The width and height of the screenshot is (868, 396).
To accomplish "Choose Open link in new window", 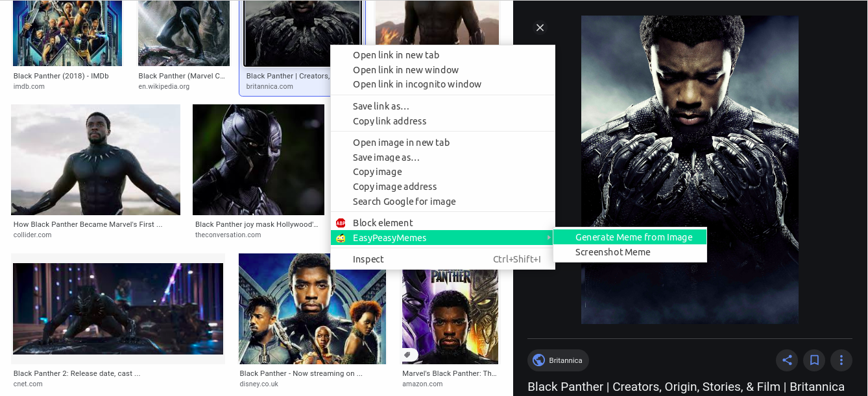I will tap(443, 70).
